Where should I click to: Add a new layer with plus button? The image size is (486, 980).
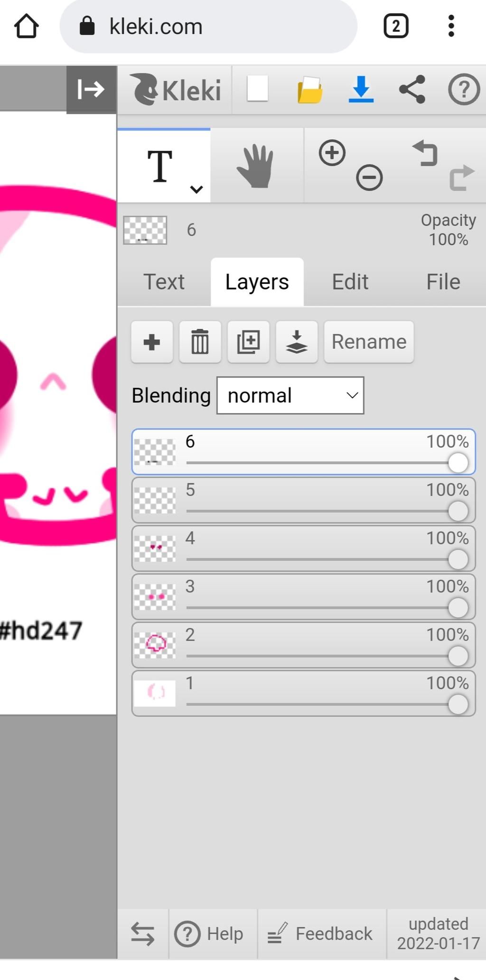[152, 342]
